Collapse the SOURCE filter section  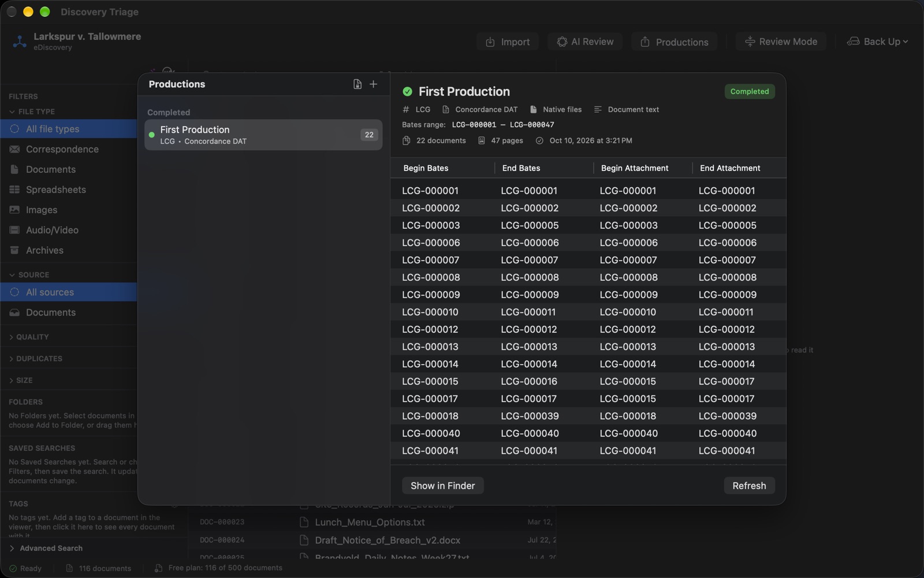tap(29, 275)
